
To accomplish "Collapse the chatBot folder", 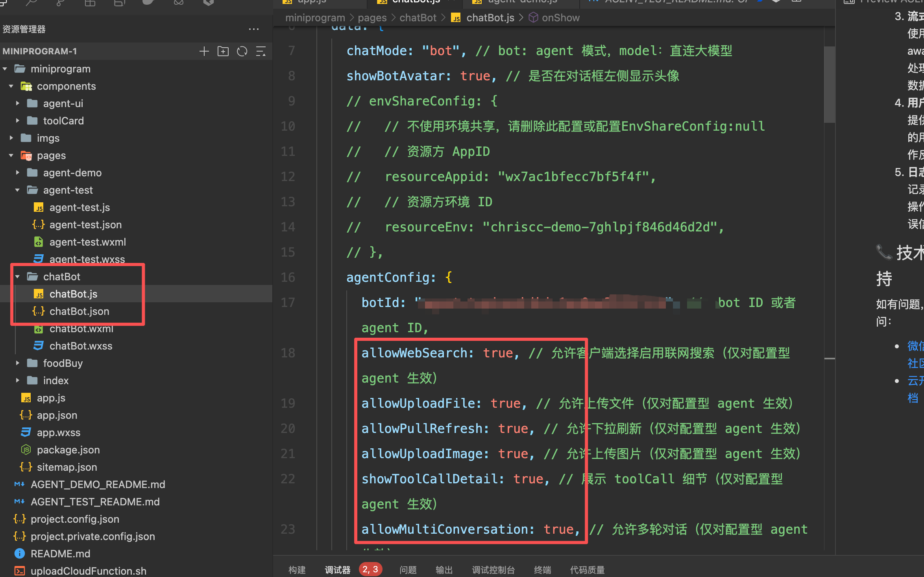I will [61, 277].
